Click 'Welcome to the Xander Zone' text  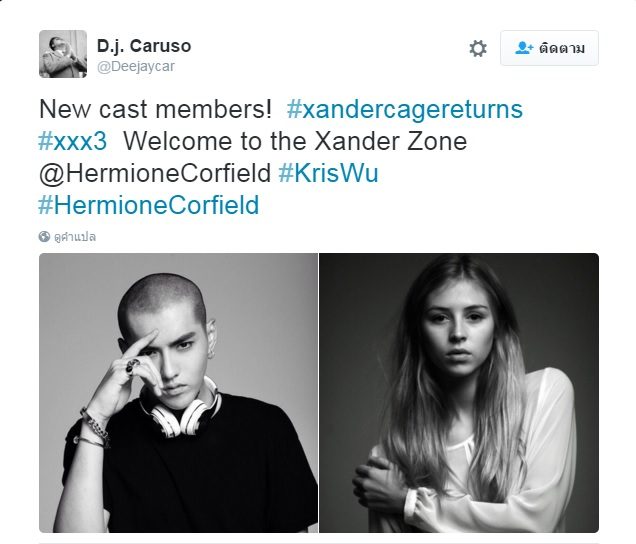point(295,141)
